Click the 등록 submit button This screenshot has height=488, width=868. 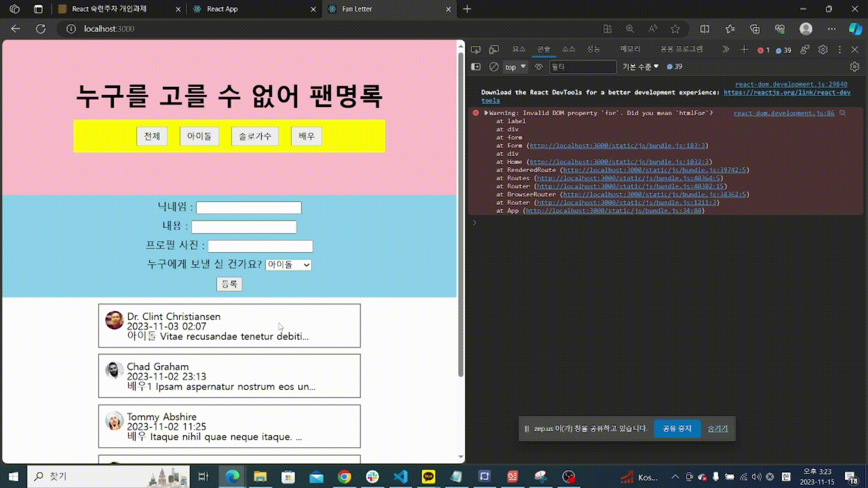click(229, 284)
